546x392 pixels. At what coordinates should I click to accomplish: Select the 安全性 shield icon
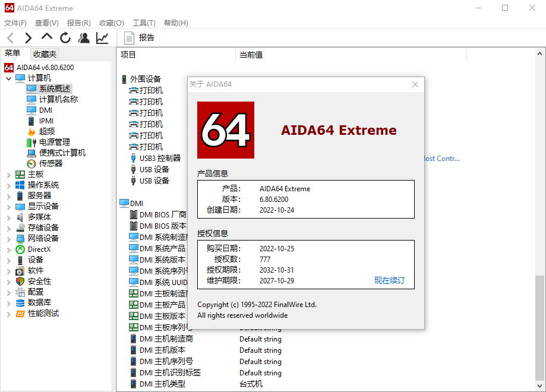(20, 282)
